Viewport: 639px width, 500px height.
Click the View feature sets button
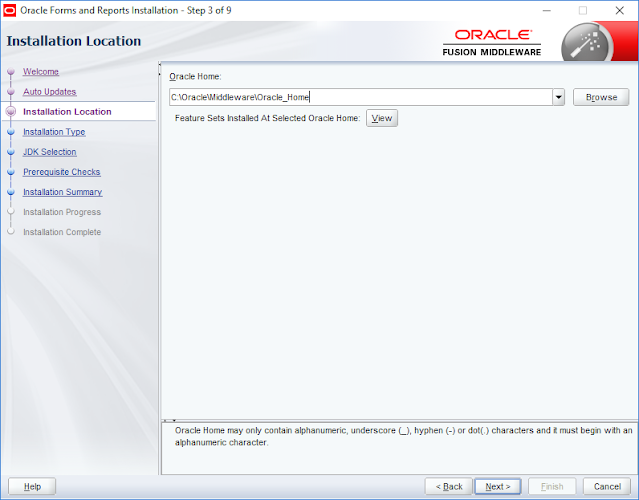click(382, 118)
